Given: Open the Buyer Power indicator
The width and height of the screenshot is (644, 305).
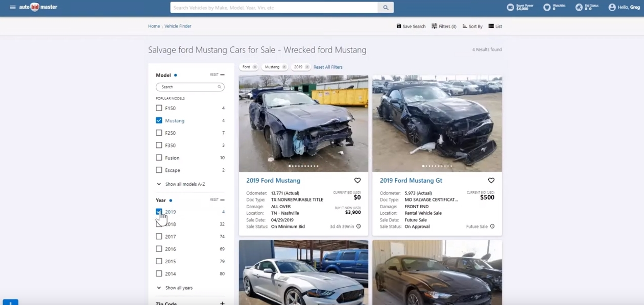Looking at the screenshot, I should [520, 7].
